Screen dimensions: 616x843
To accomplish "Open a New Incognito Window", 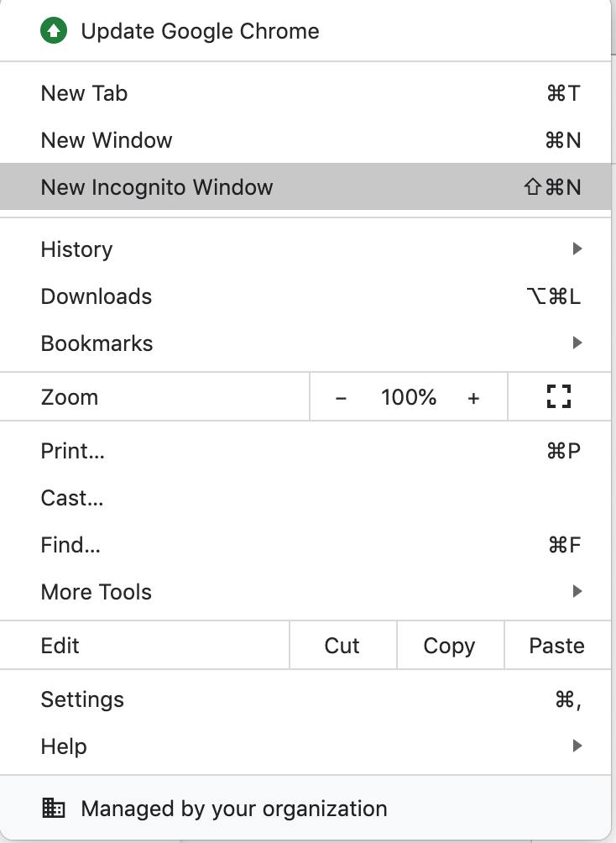I will (x=157, y=187).
